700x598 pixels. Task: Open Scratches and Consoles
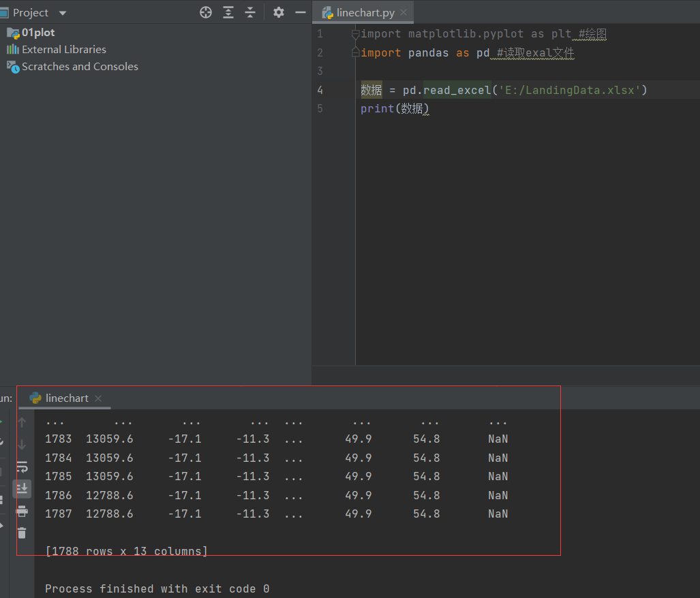coord(73,66)
